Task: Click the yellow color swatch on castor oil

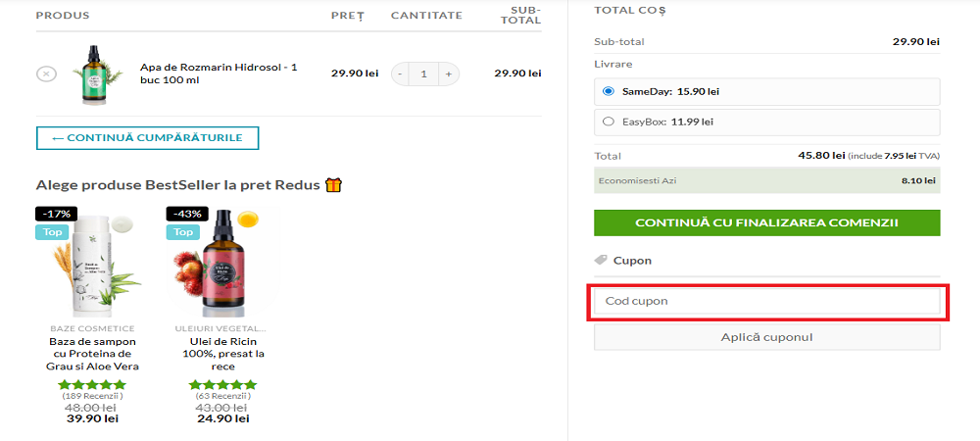Action: 248,219
